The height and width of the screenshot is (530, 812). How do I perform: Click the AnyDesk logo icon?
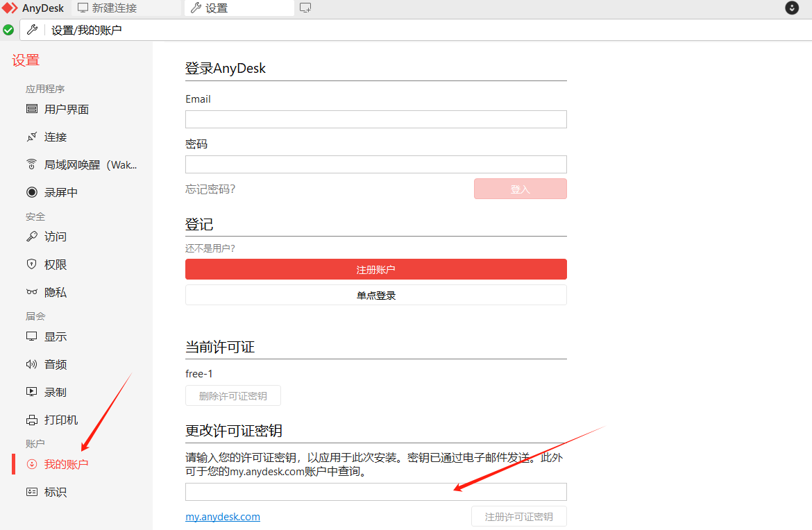click(x=10, y=8)
